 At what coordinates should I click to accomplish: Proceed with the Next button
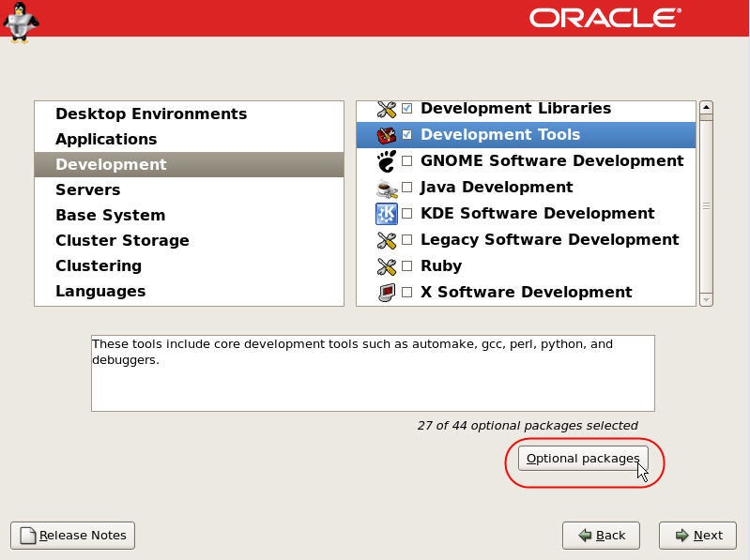tap(697, 536)
